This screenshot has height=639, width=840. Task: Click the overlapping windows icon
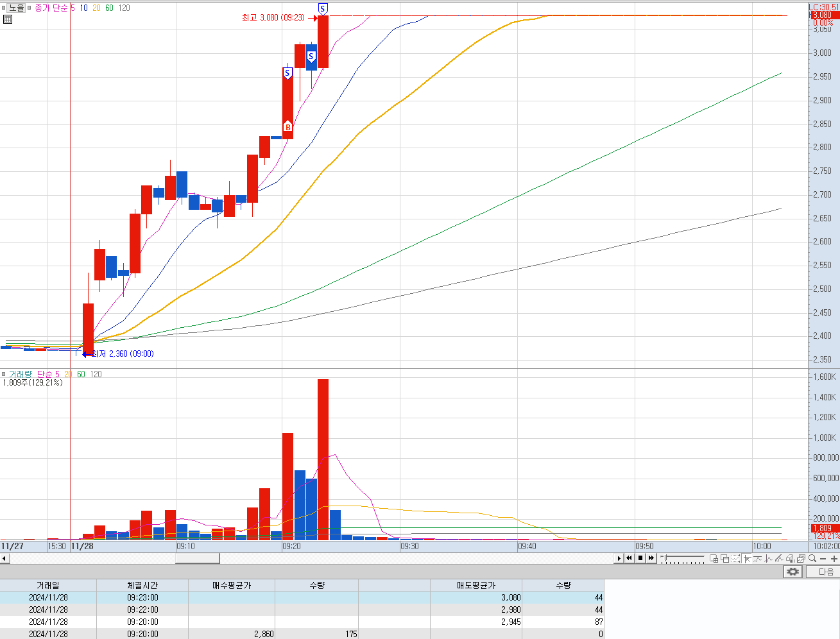point(725,559)
